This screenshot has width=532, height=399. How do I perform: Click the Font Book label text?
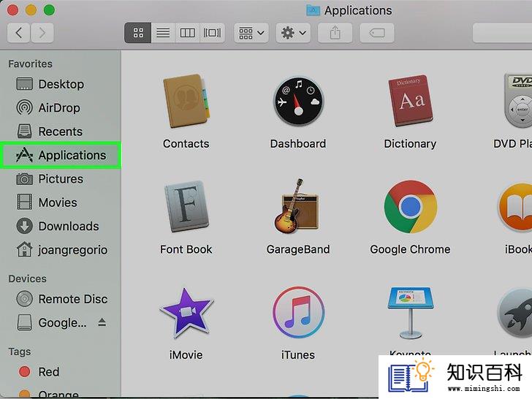(186, 250)
